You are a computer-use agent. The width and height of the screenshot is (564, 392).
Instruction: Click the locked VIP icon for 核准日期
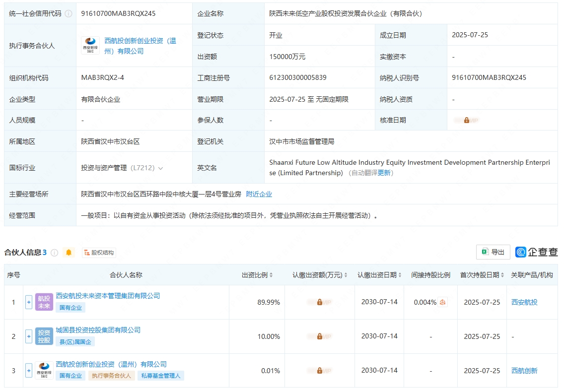click(467, 120)
